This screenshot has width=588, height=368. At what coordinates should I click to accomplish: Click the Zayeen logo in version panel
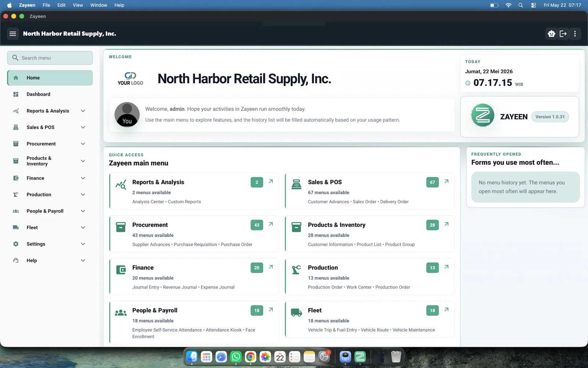(483, 116)
